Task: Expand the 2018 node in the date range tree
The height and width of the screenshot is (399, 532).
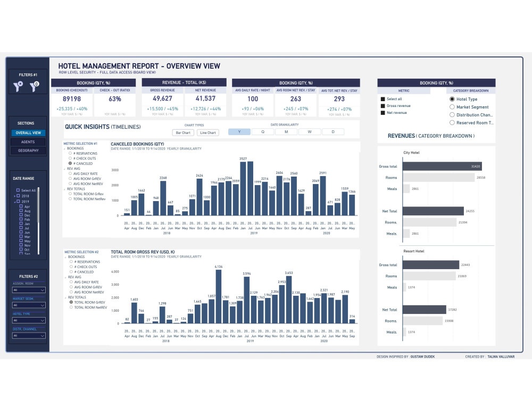Action: pos(14,196)
